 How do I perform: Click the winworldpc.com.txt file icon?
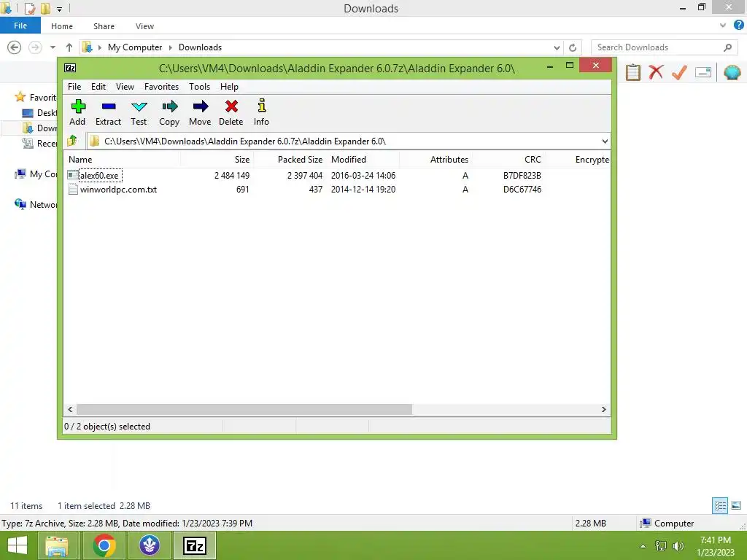73,190
